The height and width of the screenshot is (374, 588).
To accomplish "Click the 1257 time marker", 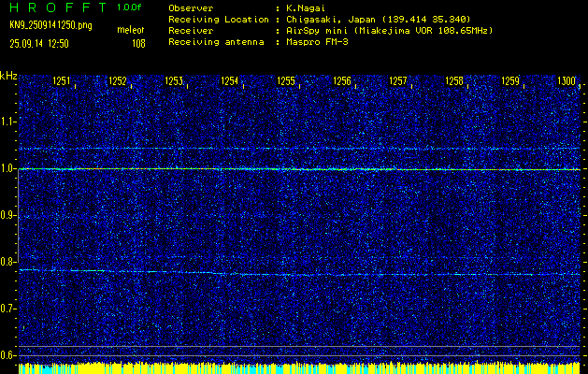I will point(398,81).
